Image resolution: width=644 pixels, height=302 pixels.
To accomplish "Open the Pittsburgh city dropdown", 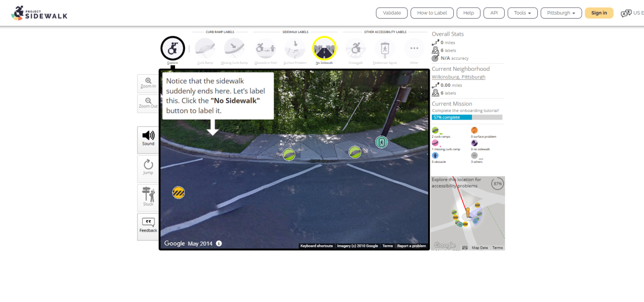I will [x=561, y=13].
